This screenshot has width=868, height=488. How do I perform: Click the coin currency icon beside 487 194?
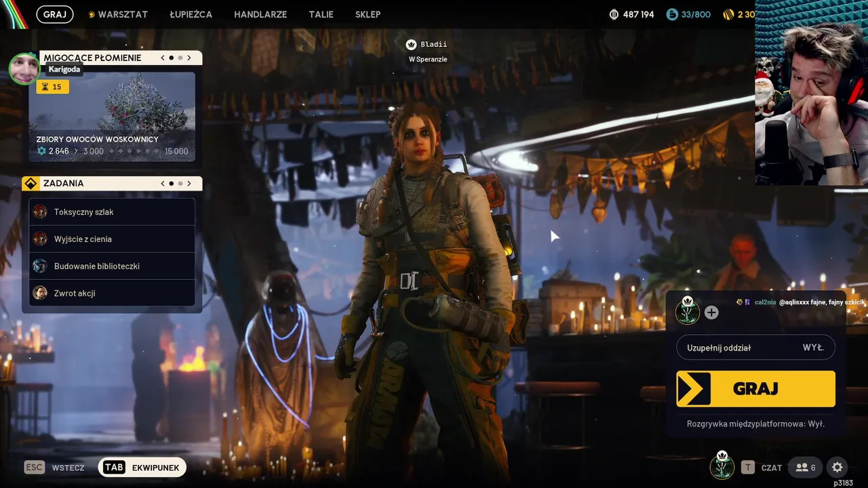click(x=614, y=14)
